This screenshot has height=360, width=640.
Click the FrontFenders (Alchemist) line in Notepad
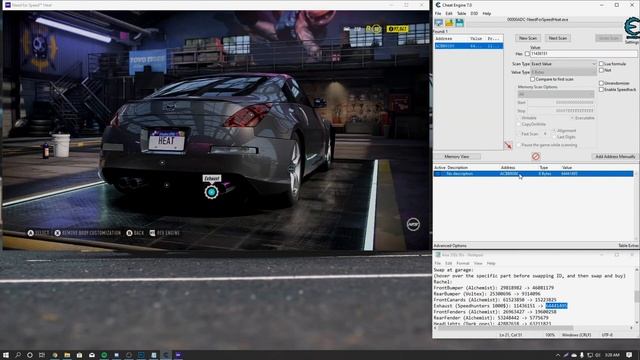(x=495, y=312)
